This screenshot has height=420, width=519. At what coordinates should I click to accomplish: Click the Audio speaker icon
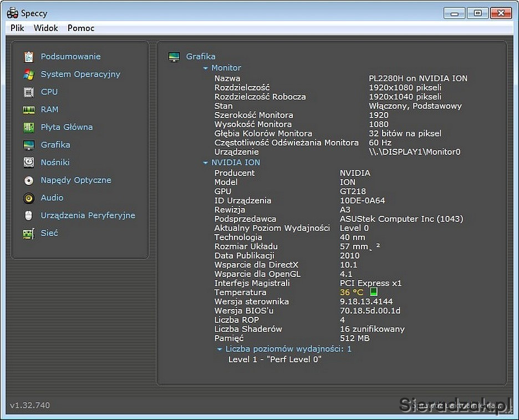tap(29, 198)
